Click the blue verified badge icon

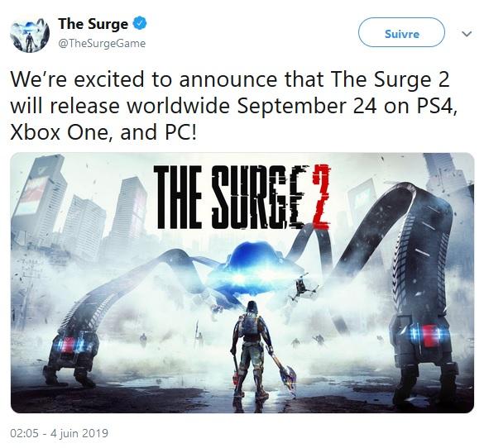point(140,24)
